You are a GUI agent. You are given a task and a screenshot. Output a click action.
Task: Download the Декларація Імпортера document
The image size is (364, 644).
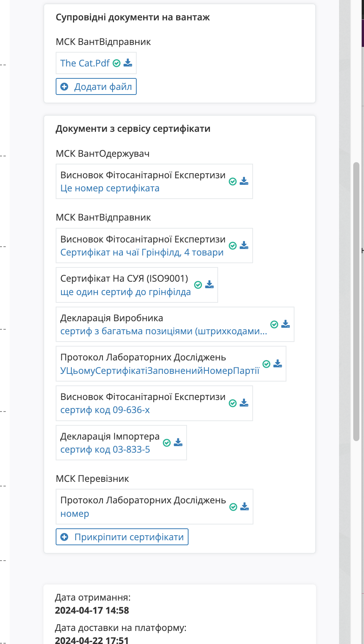(178, 442)
